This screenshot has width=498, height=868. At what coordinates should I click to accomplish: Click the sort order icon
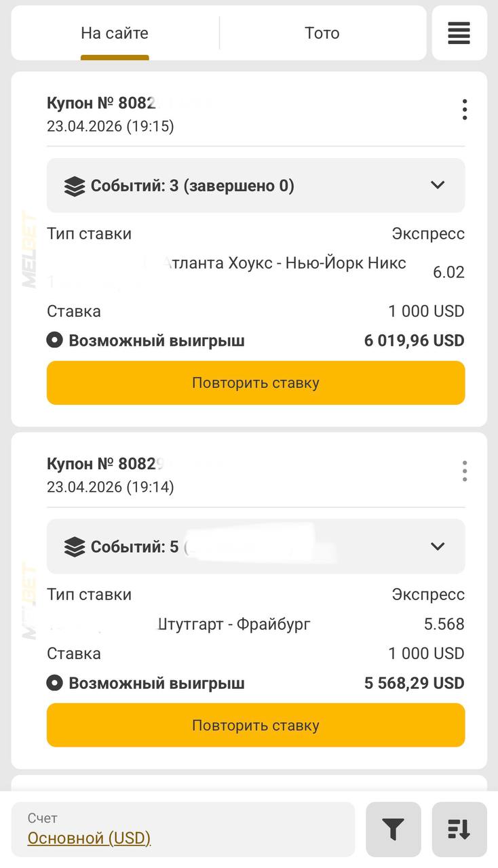point(459,829)
